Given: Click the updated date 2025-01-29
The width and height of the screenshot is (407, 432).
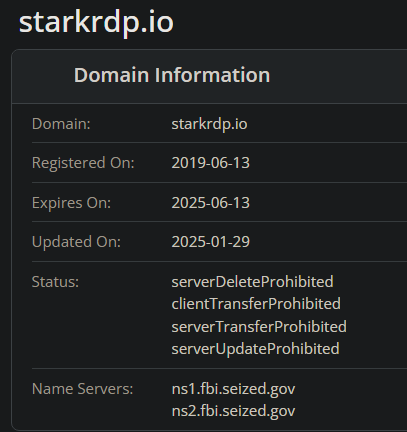Looking at the screenshot, I should 211,242.
